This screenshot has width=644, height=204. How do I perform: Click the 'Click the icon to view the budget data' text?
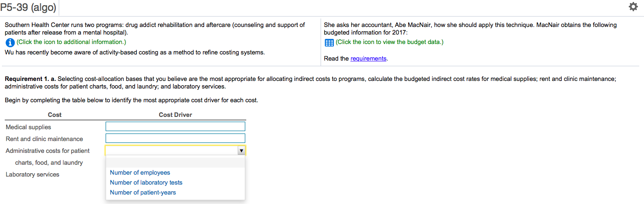click(x=390, y=42)
